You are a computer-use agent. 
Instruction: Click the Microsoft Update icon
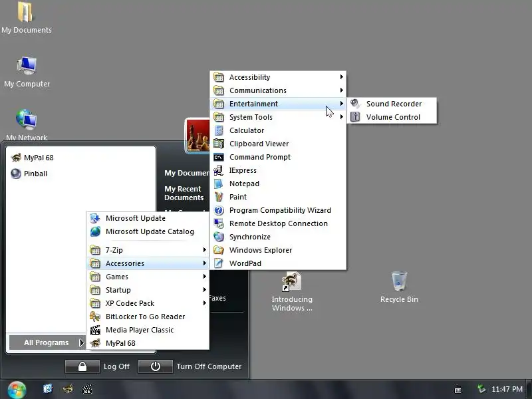point(95,218)
